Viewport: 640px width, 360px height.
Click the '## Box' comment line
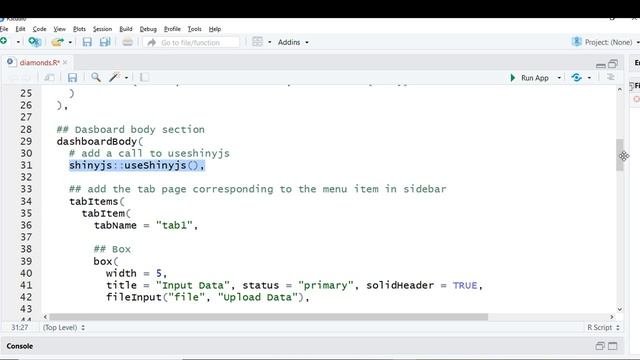click(112, 249)
